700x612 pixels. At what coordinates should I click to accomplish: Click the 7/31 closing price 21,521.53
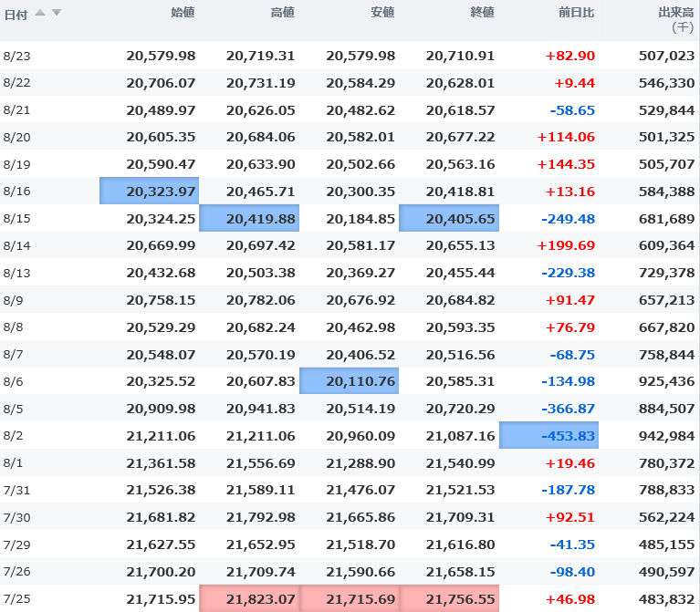(460, 490)
